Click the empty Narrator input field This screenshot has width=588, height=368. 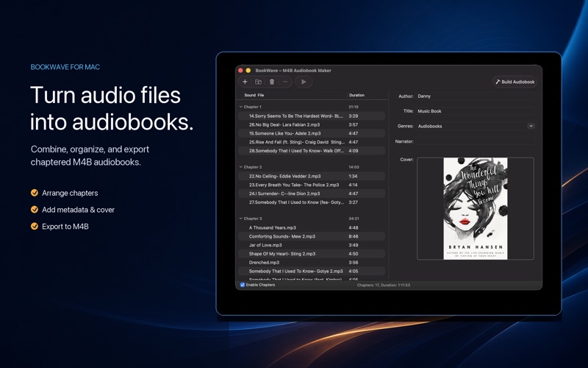[x=476, y=141]
